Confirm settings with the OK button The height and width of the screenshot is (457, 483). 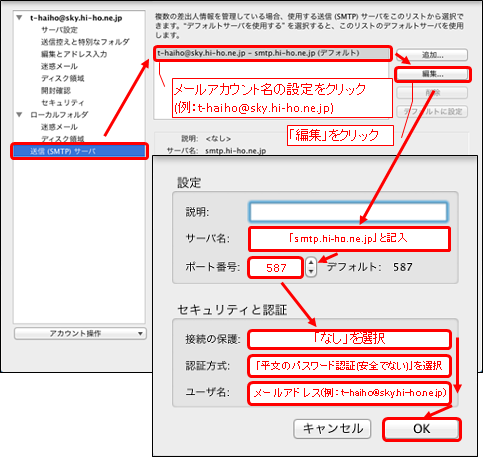tap(422, 429)
